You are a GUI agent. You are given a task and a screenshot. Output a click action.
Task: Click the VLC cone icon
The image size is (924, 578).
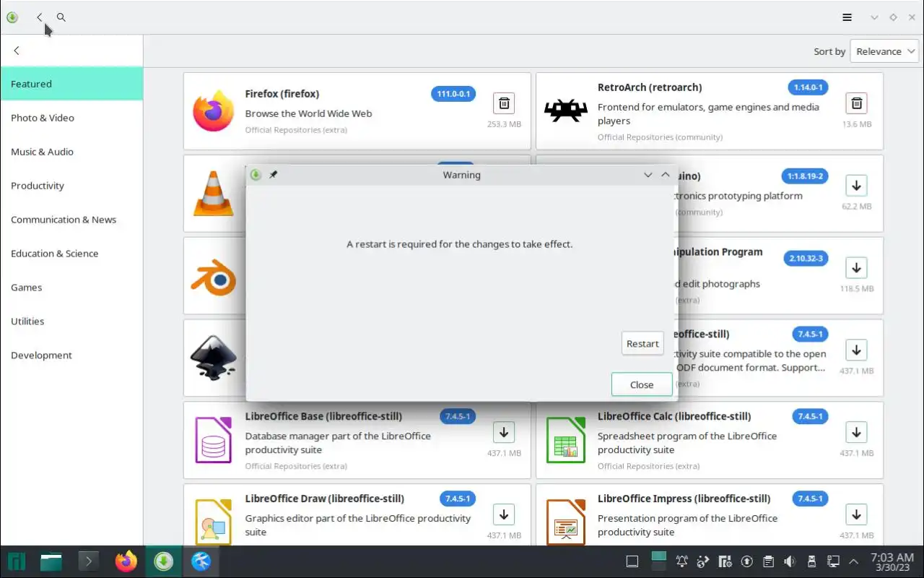tap(213, 194)
